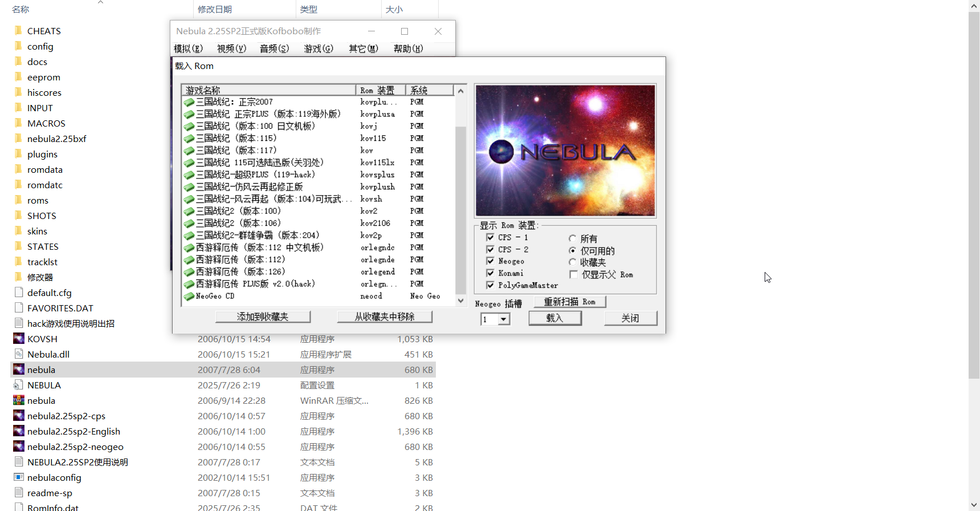
Task: Click the 重新扫描 Rom button
Action: [570, 302]
